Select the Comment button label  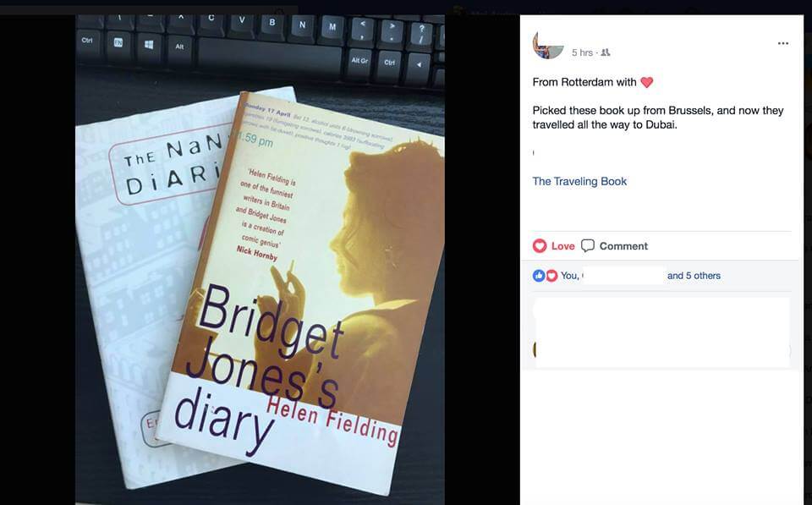(623, 246)
